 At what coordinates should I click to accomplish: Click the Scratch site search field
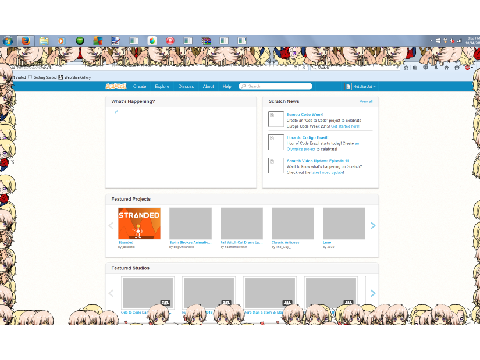click(275, 86)
